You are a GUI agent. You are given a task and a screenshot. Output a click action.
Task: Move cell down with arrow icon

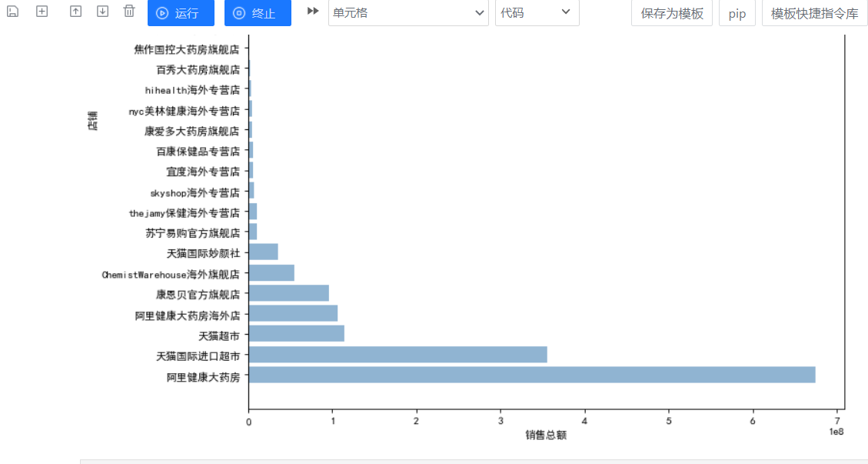[102, 11]
